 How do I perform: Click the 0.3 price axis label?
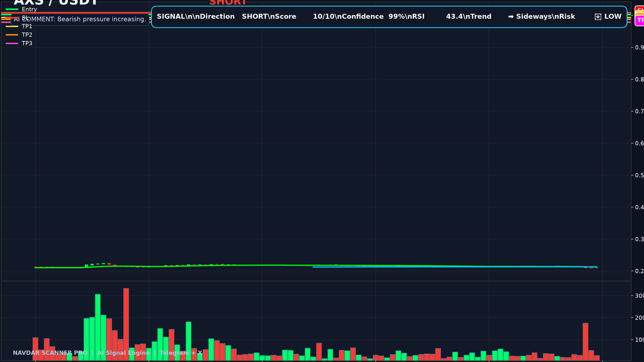[x=639, y=239]
